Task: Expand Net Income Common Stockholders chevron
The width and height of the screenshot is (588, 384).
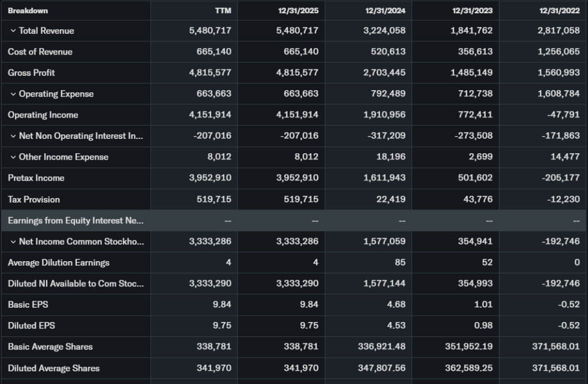Action: point(13,242)
